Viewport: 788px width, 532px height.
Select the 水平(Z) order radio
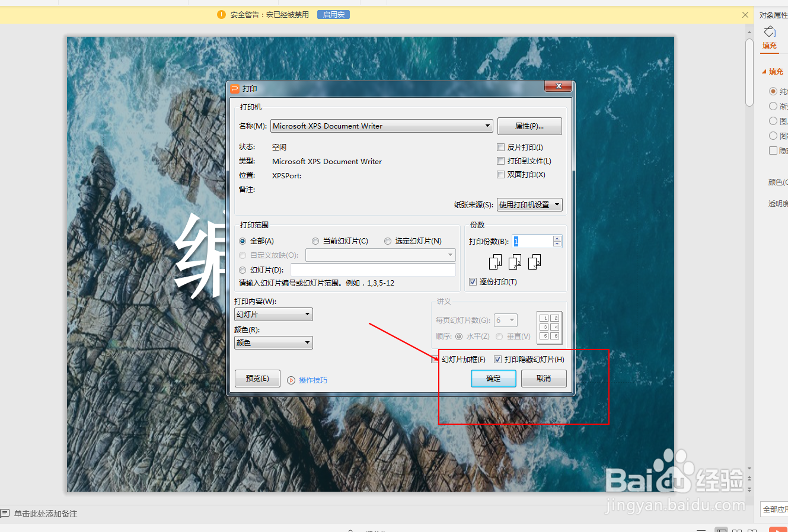458,336
